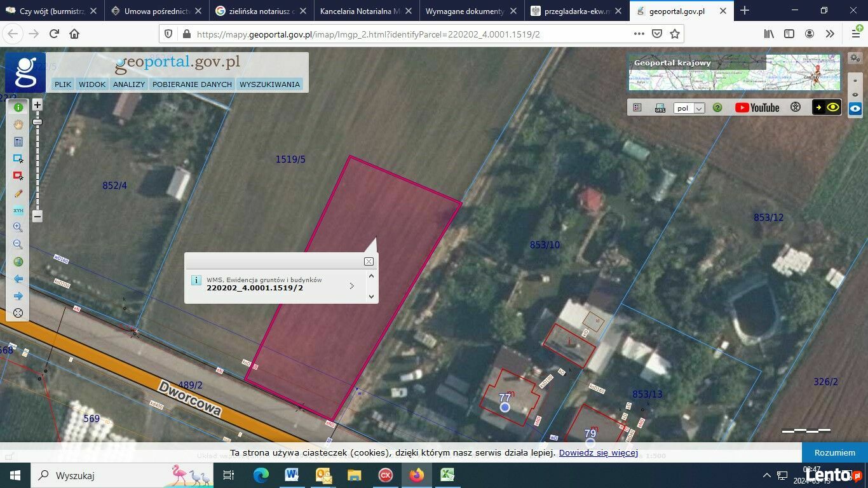
Task: Open the WYSZUKIWANIA menu
Action: pyautogui.click(x=269, y=84)
